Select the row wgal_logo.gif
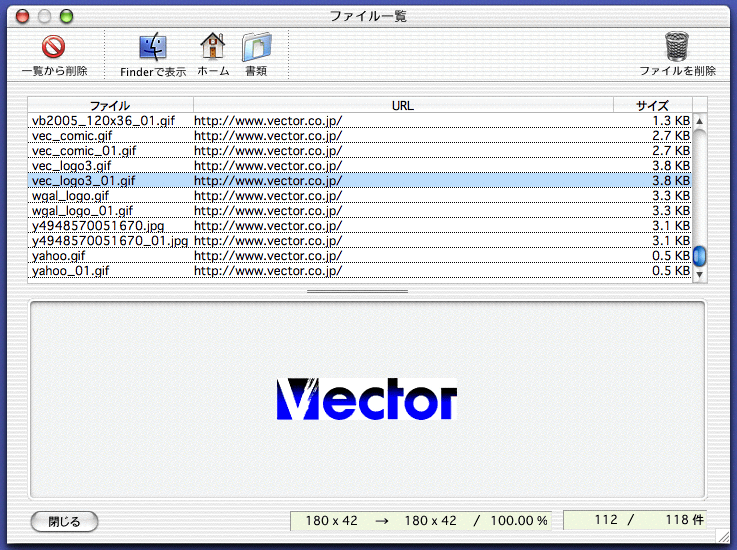 tap(360, 196)
